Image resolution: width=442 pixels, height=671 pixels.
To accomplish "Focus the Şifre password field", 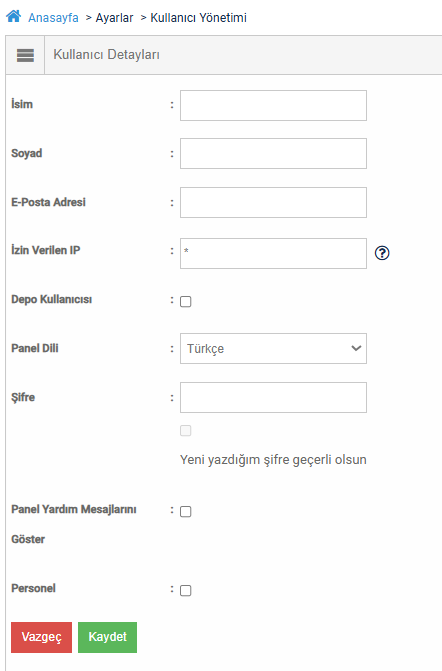I will click(x=273, y=398).
